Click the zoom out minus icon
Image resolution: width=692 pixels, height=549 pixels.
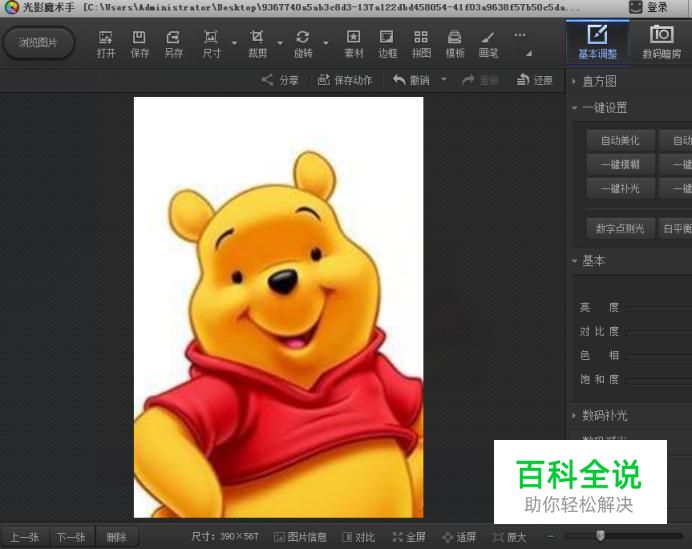(551, 537)
